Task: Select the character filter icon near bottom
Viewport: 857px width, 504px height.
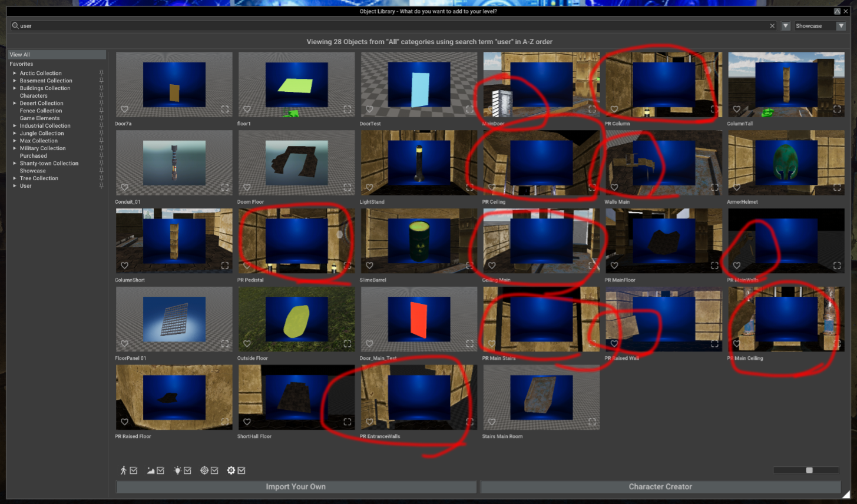Action: [124, 470]
